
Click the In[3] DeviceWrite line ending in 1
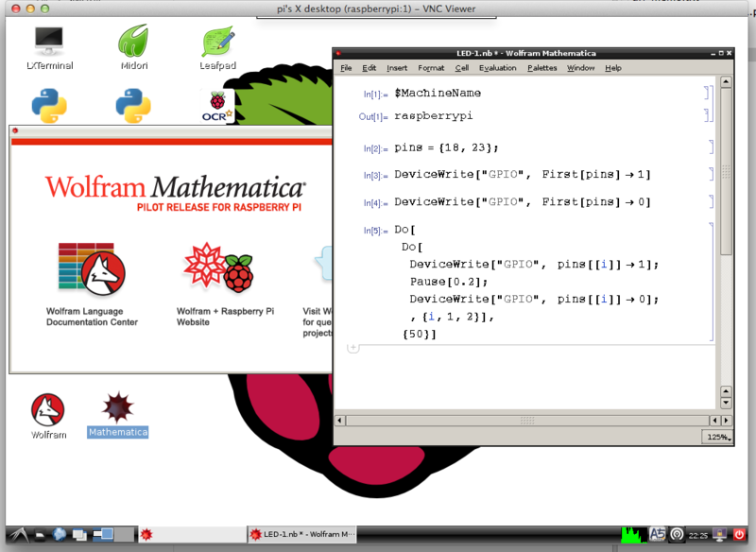(523, 175)
